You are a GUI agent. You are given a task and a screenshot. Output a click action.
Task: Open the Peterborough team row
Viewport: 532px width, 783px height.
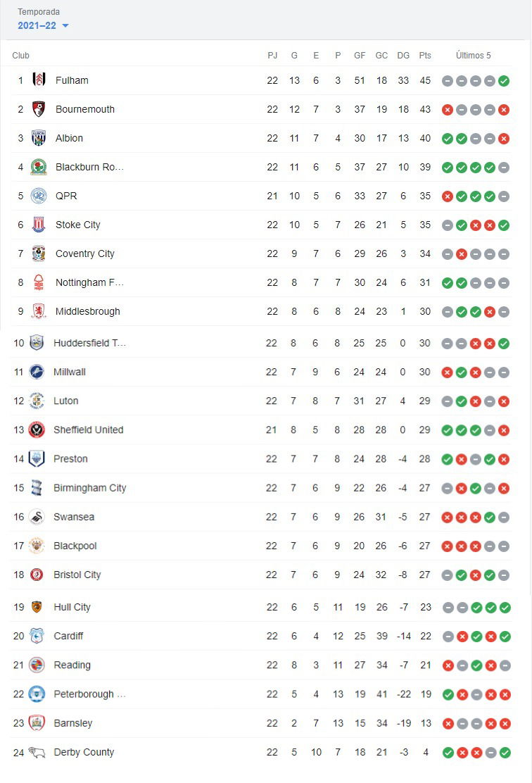point(261,694)
